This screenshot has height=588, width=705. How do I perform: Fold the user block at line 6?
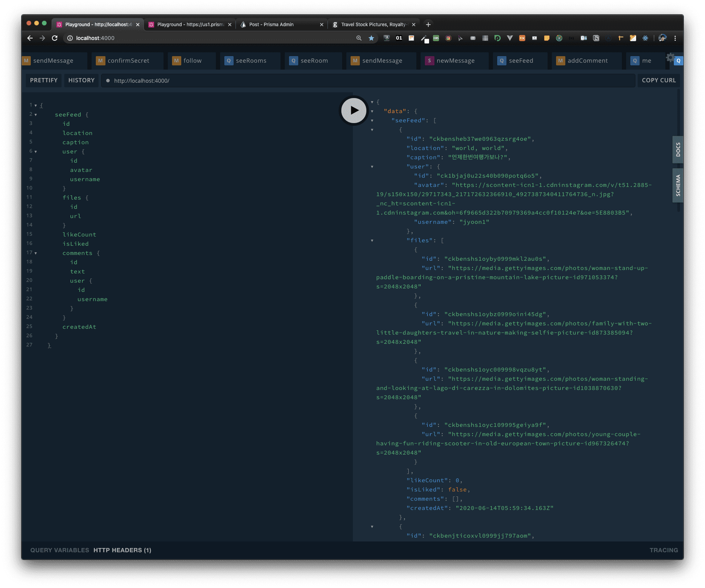pyautogui.click(x=36, y=152)
